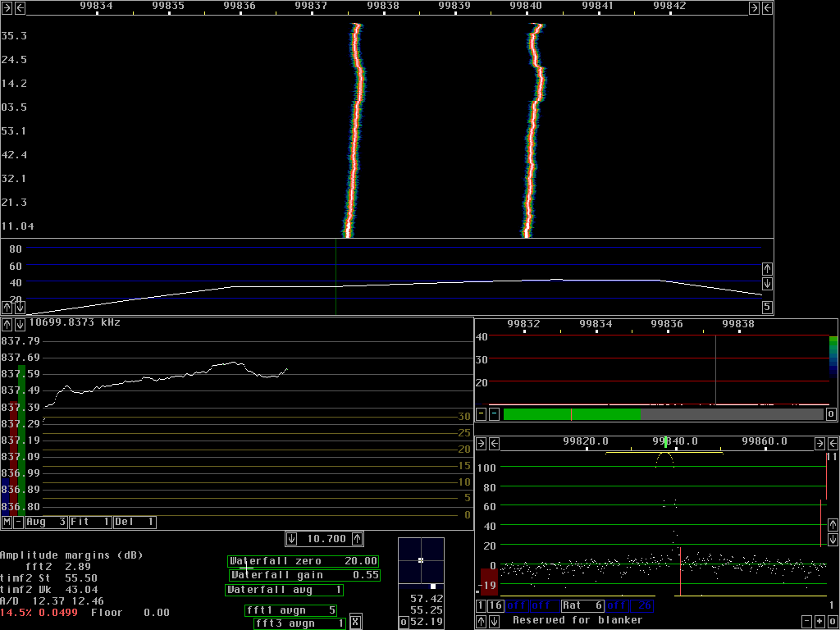
Task: Toggle the blue 'off' button right of Rat 6
Action: point(617,606)
